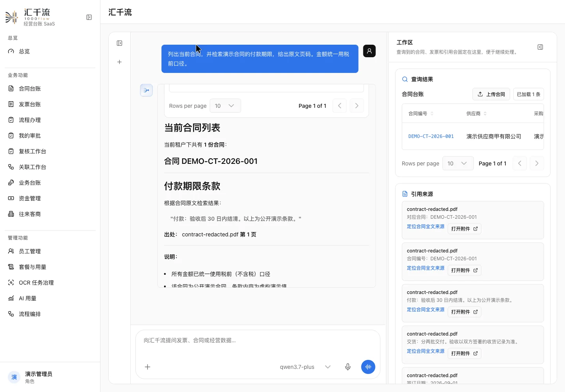Toggle the chat history panel icon

(x=120, y=43)
